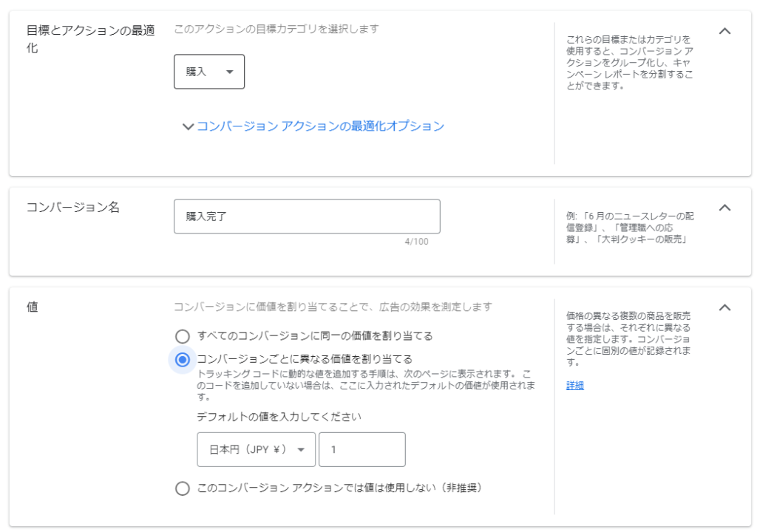Open the 購入 goal category dropdown

click(x=209, y=72)
